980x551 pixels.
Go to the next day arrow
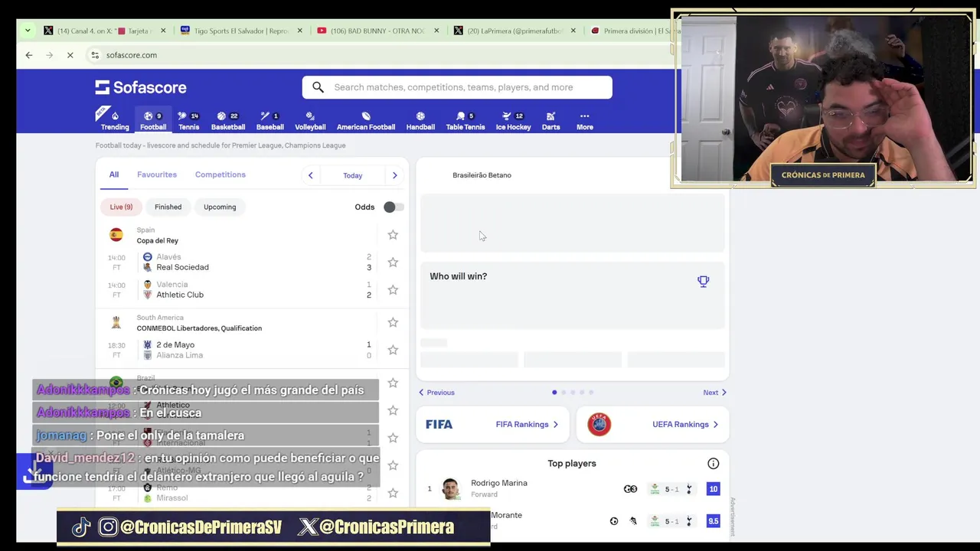[x=394, y=175]
